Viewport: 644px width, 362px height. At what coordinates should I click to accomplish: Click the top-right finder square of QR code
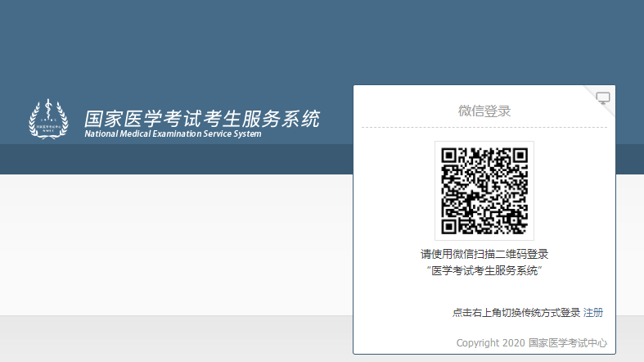[519, 156]
